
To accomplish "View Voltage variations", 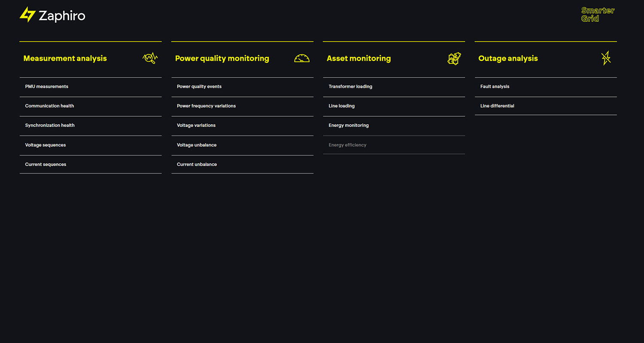I will pos(196,126).
